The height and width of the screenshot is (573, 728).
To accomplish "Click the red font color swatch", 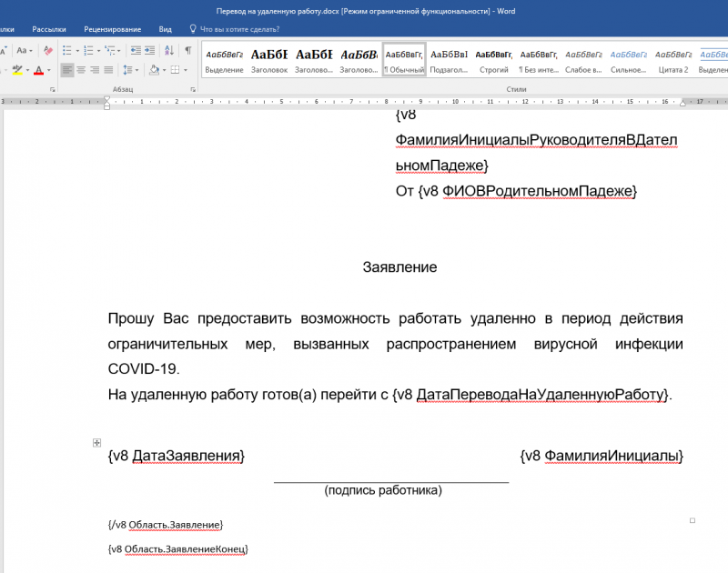I will click(x=39, y=70).
